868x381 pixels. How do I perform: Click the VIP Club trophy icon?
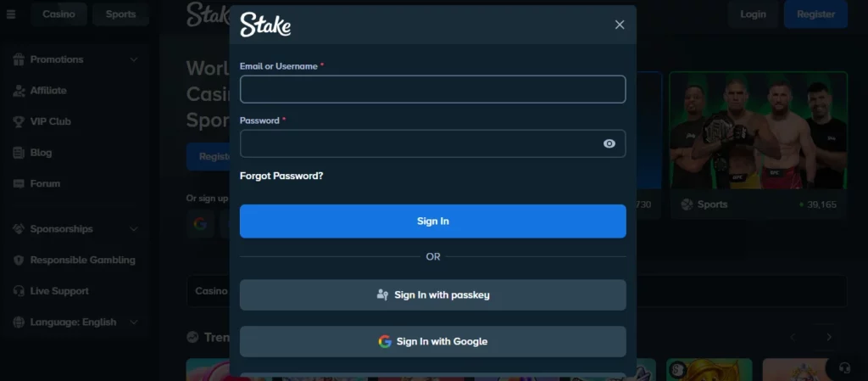[x=18, y=121]
